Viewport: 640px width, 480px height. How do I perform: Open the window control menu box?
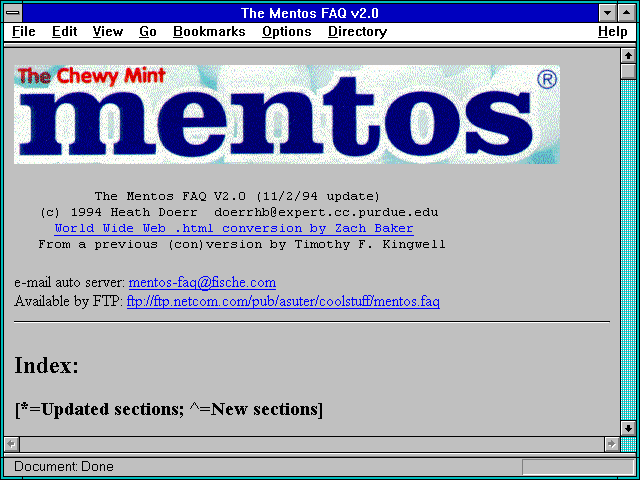[x=13, y=13]
